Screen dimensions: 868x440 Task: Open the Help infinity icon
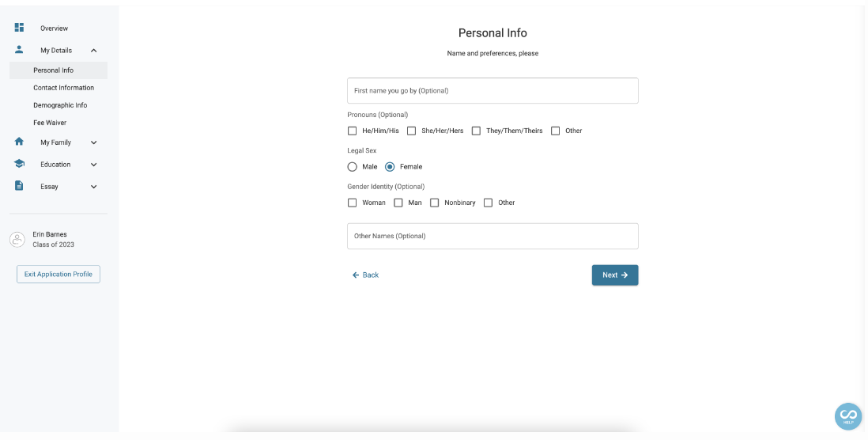point(848,416)
